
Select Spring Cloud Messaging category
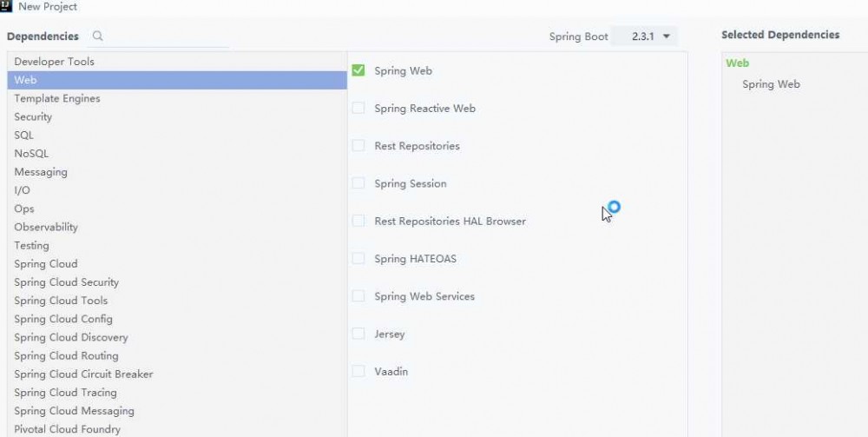click(177, 410)
